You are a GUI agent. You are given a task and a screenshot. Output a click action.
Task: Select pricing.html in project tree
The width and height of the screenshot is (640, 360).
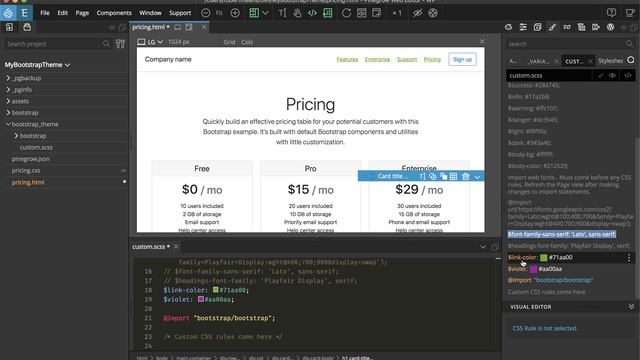28,182
